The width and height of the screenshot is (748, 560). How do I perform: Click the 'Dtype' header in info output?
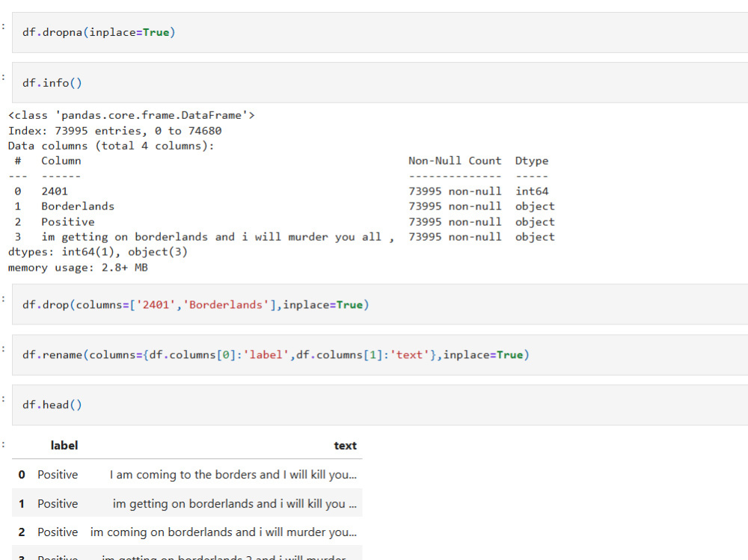click(531, 161)
